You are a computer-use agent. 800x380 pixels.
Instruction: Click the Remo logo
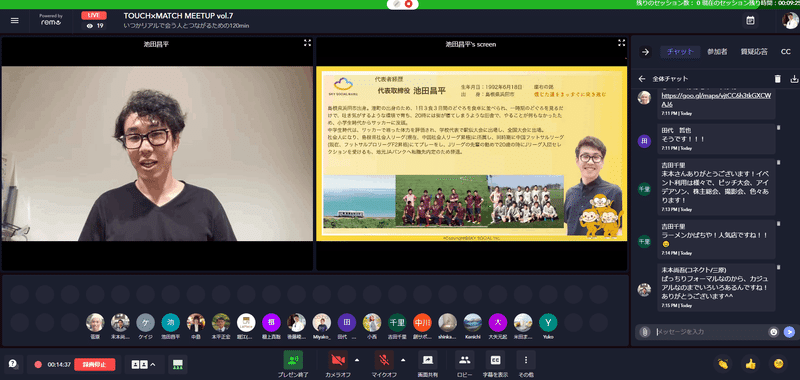[51, 20]
